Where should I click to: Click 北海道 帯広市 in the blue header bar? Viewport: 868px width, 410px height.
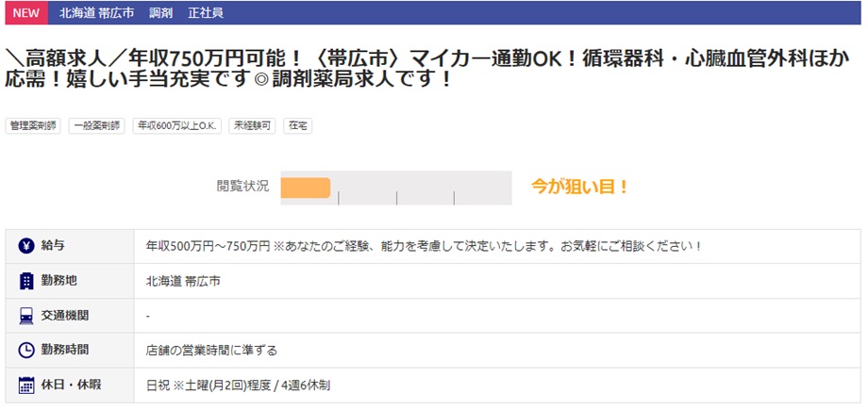tap(96, 13)
